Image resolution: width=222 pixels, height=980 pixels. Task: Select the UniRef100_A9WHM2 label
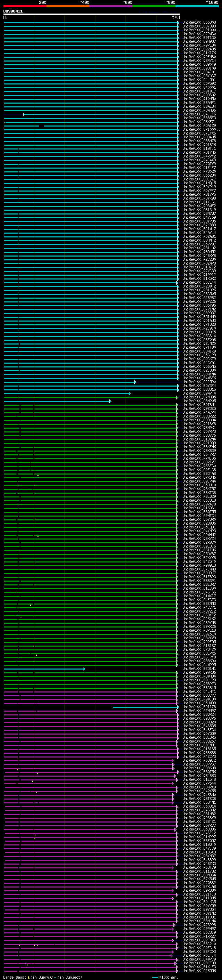pyautogui.click(x=199, y=535)
